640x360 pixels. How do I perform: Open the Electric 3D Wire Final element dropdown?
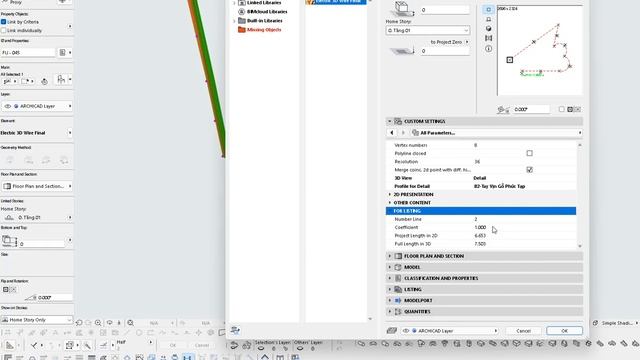point(37,133)
